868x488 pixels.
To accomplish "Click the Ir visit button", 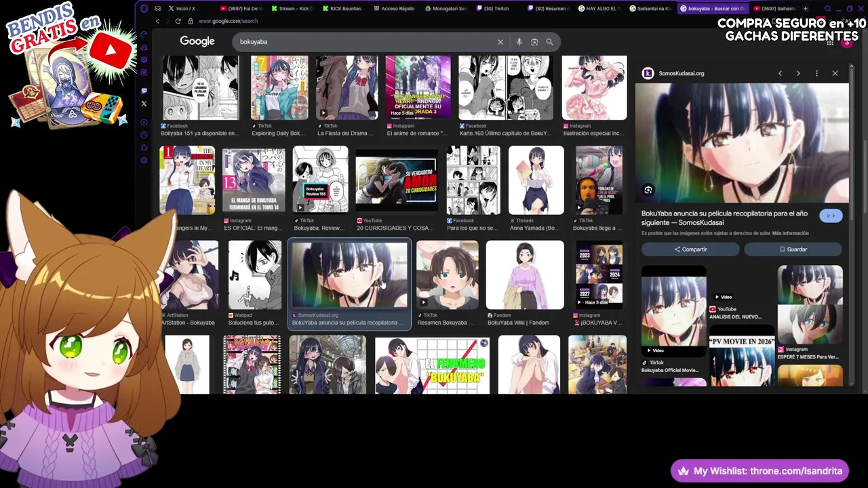I will coord(831,216).
